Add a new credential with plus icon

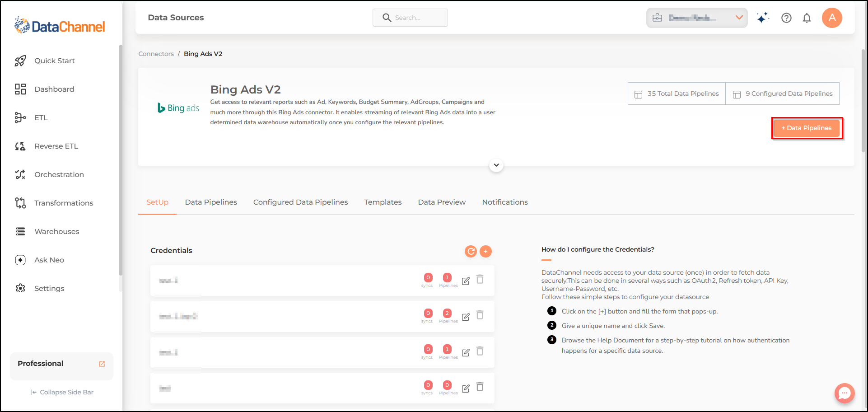[485, 251]
